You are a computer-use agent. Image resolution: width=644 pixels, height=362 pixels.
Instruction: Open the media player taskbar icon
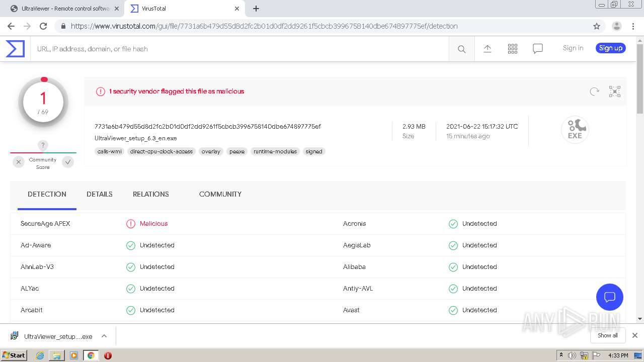74,355
